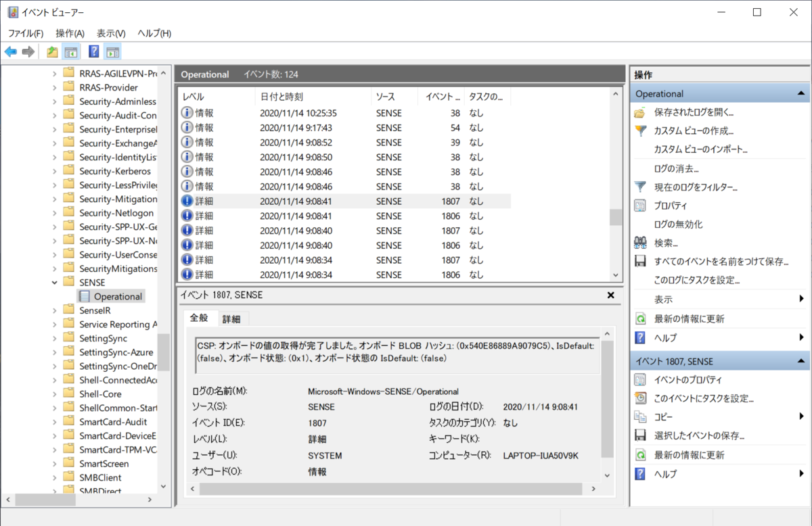
Task: Open the 表示(V) menu
Action: 111,33
